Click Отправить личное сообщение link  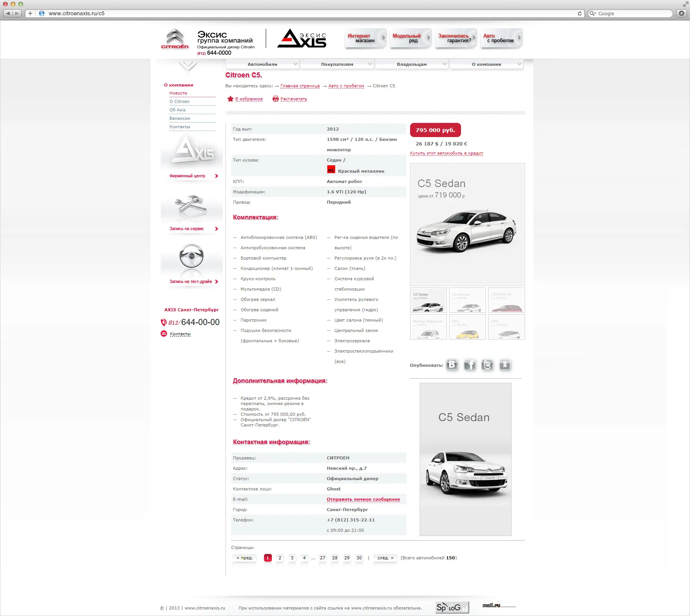363,499
